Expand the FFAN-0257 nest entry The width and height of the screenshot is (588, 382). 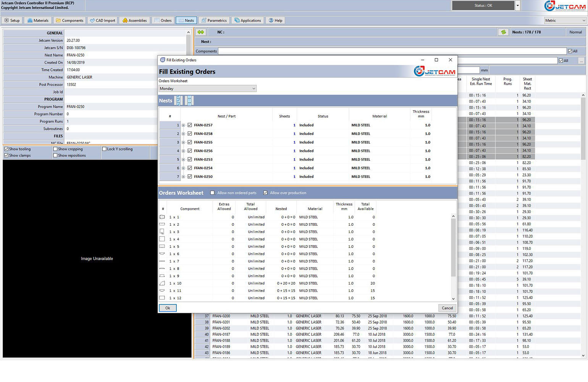184,125
